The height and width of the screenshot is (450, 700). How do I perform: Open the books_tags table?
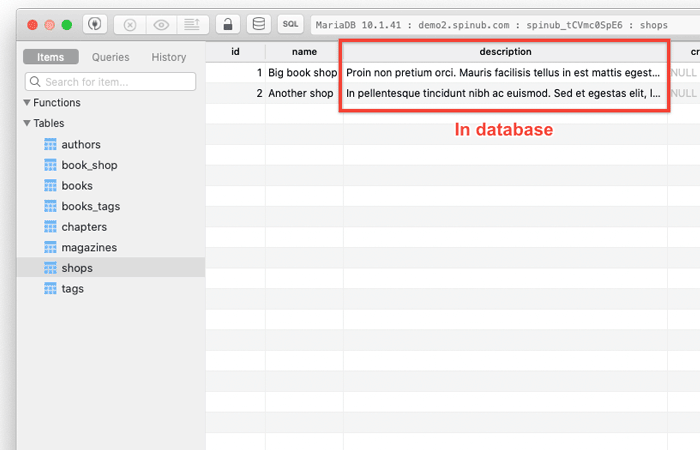(x=91, y=207)
